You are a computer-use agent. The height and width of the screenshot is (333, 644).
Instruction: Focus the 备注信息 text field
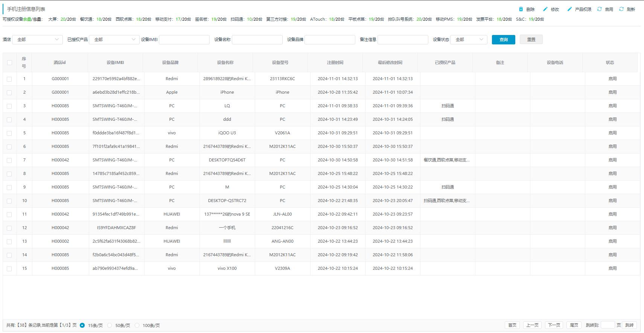[402, 40]
